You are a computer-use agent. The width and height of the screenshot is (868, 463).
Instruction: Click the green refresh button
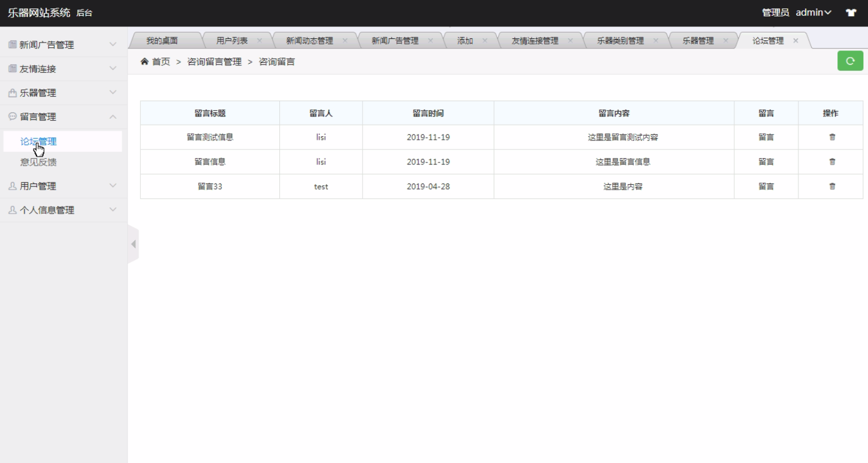coord(850,61)
